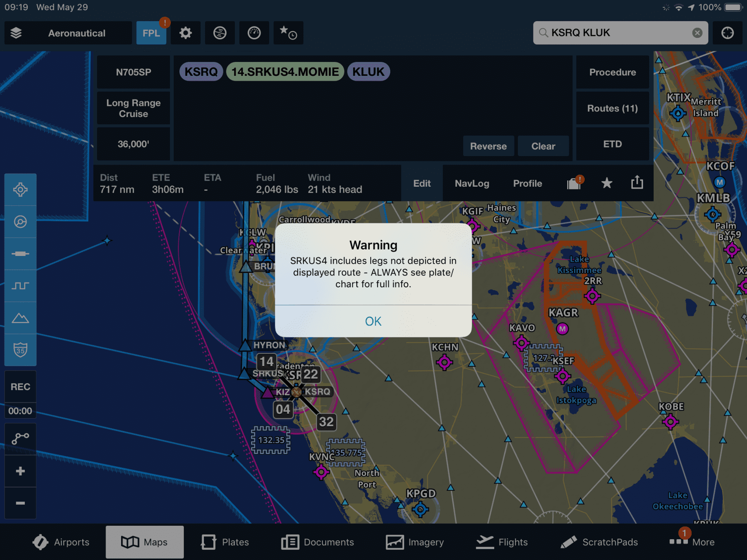Change the 36,000' cruise altitude

click(133, 143)
